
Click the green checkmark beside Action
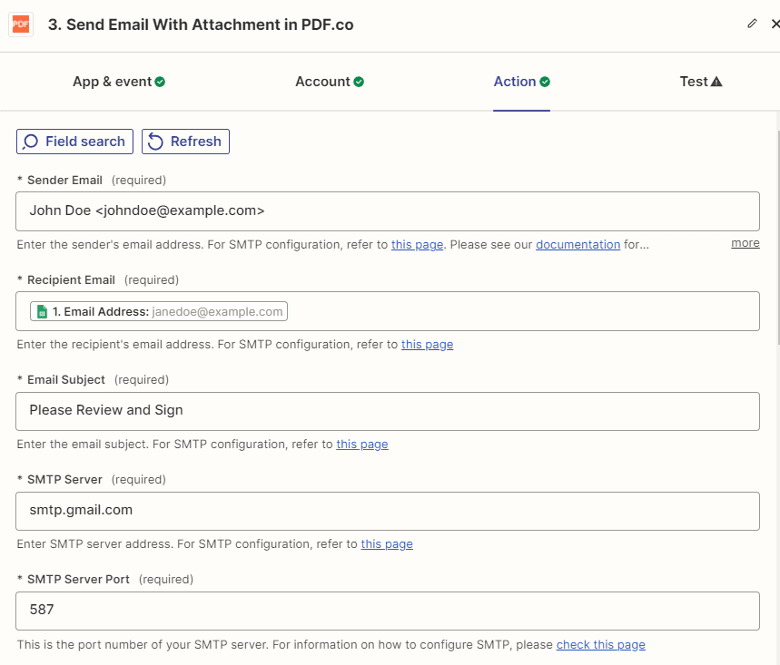(x=545, y=82)
